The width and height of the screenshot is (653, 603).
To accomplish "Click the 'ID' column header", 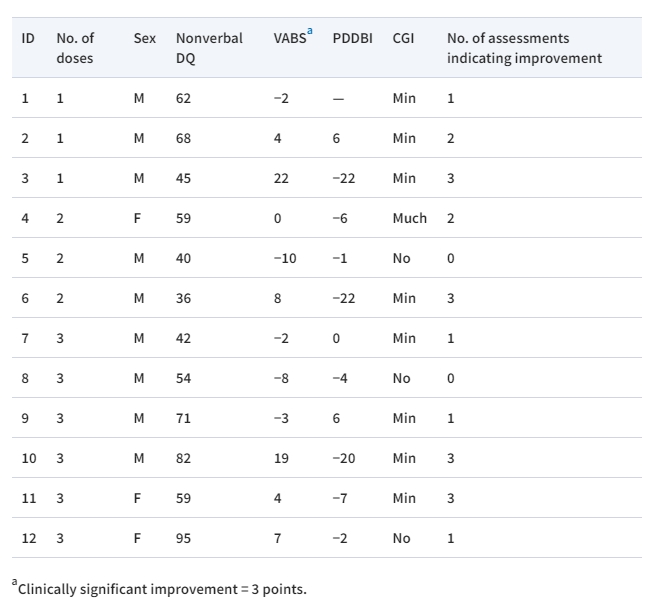I will click(x=28, y=38).
